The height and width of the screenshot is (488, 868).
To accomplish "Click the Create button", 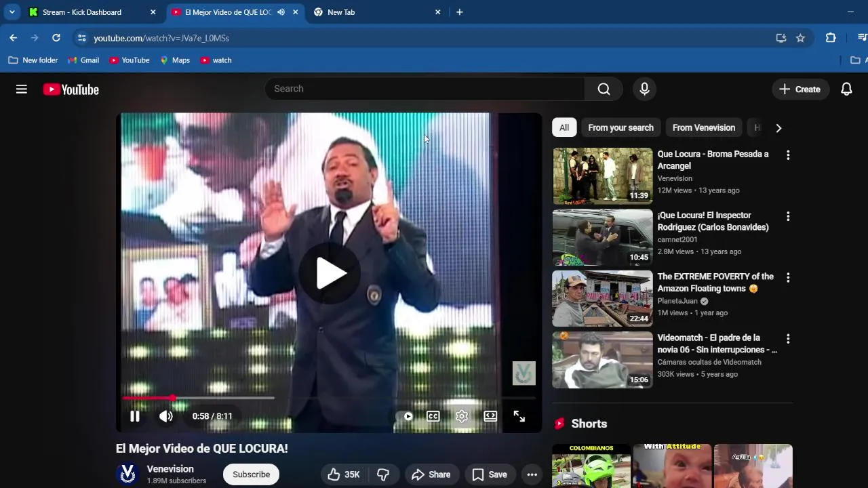I will pyautogui.click(x=800, y=89).
